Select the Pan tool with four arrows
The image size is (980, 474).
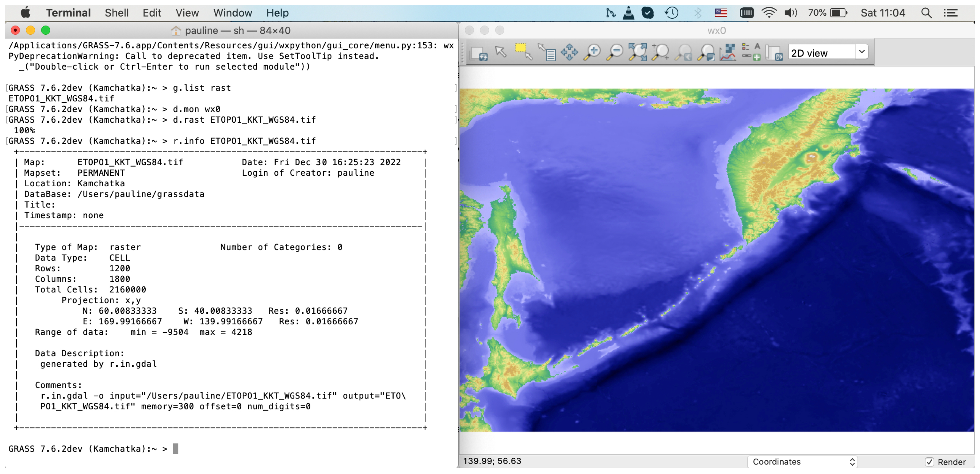pyautogui.click(x=569, y=52)
